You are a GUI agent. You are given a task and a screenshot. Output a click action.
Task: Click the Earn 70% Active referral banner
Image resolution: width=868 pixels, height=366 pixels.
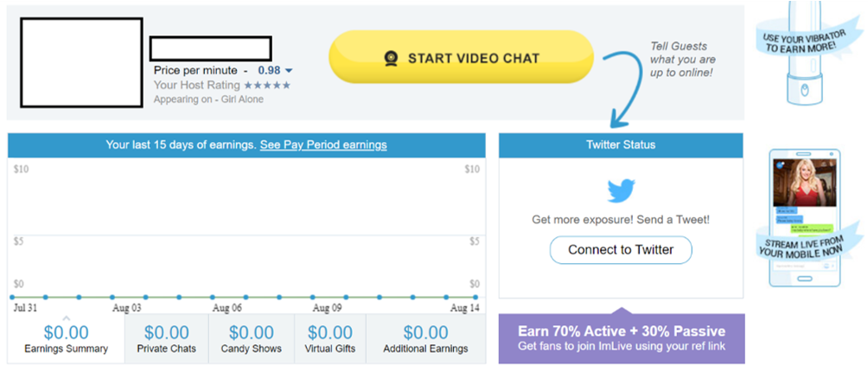click(622, 337)
